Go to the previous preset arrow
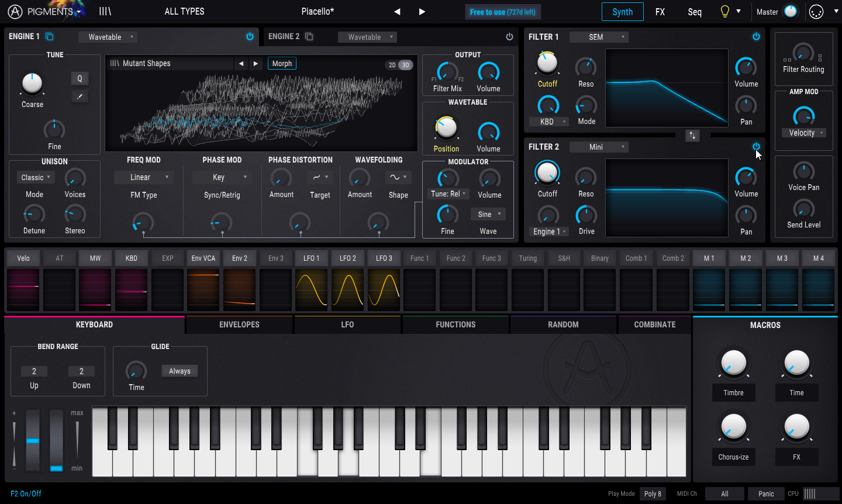 coord(397,12)
